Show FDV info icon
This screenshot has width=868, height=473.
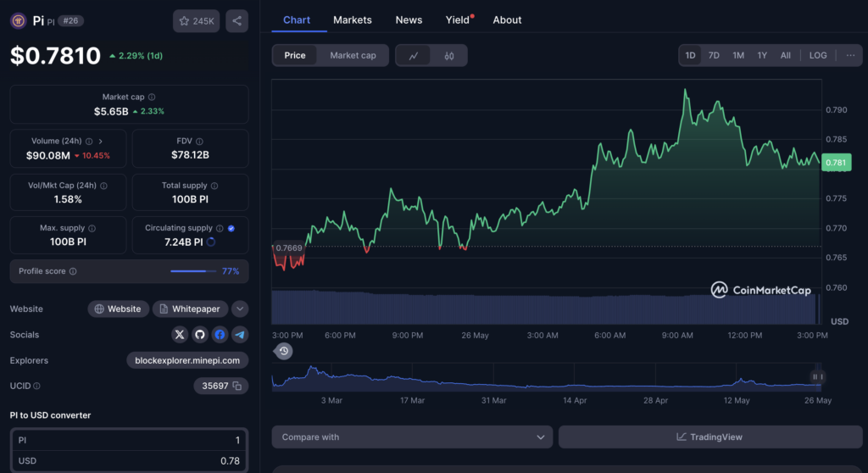tap(199, 142)
